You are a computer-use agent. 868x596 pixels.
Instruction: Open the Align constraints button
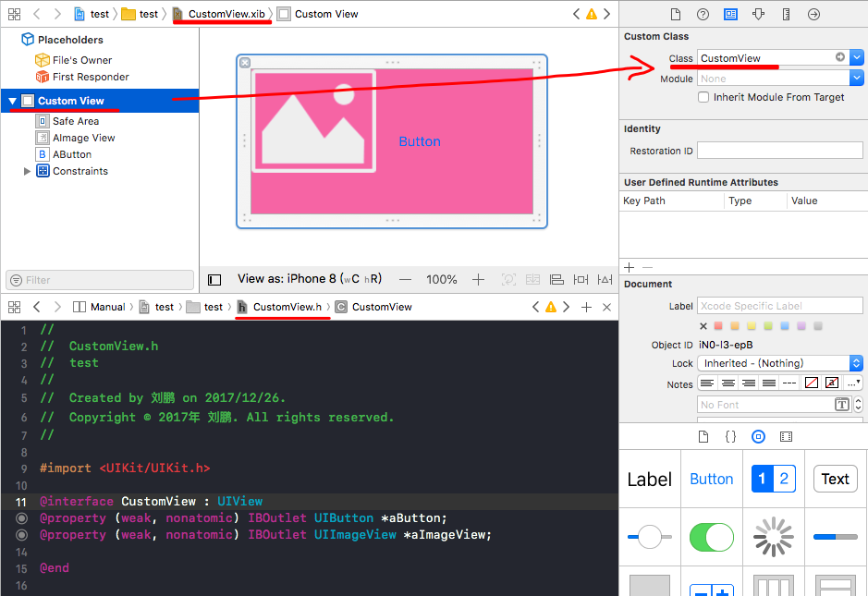pyautogui.click(x=556, y=279)
